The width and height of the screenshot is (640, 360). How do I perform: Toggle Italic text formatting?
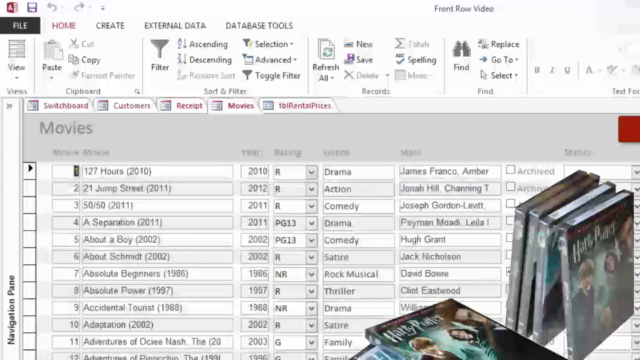(x=552, y=70)
